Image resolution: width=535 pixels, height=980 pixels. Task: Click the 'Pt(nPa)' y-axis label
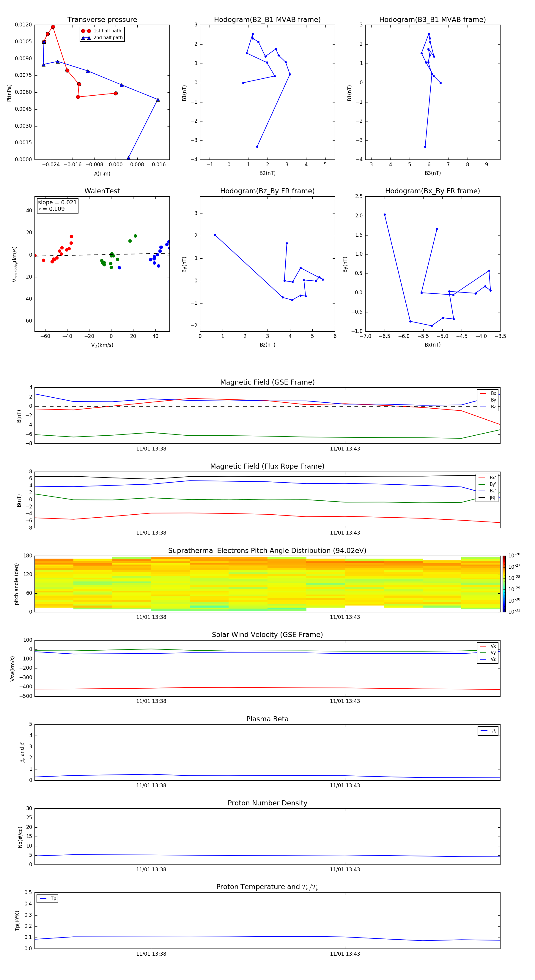click(x=9, y=93)
